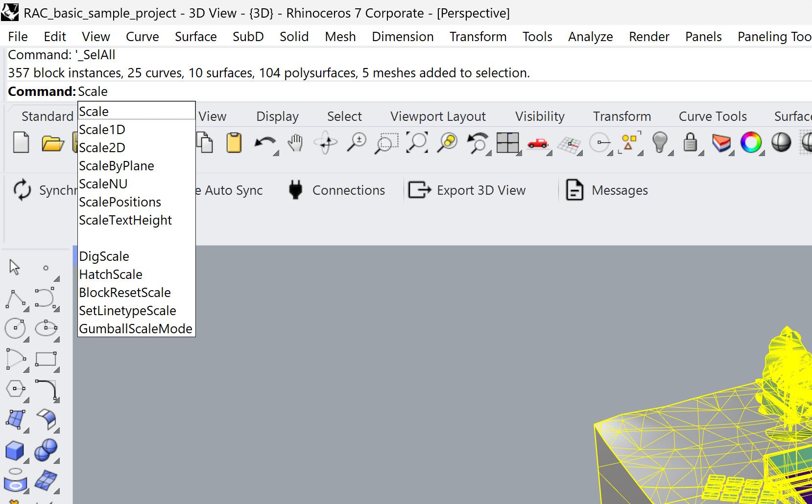
Task: Select the Project curves tool
Action: click(x=16, y=480)
